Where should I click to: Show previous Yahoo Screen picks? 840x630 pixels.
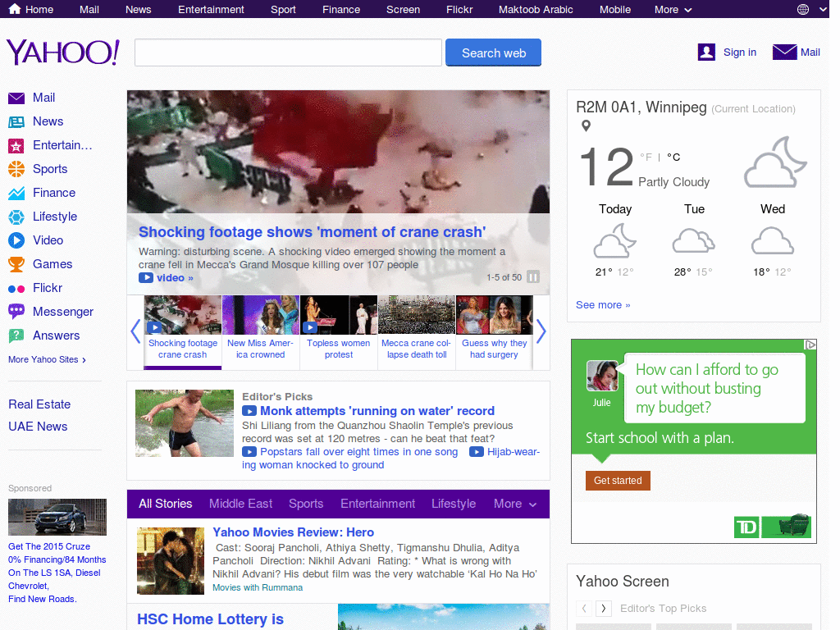(584, 608)
